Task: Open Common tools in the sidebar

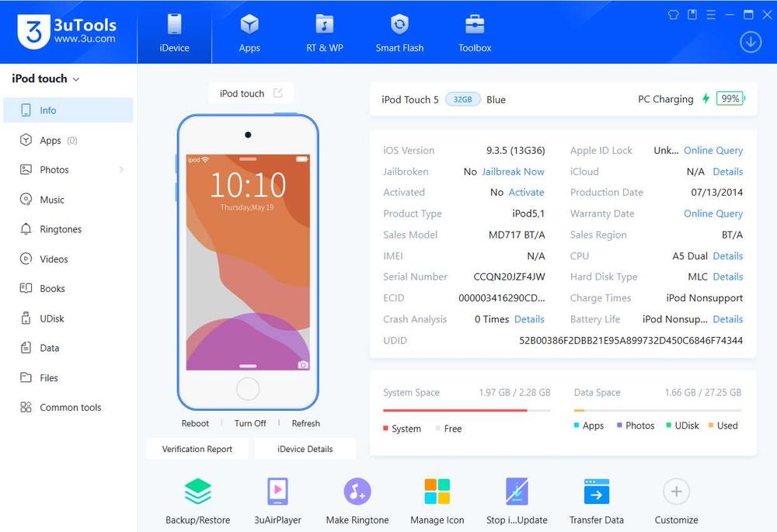Action: (68, 407)
